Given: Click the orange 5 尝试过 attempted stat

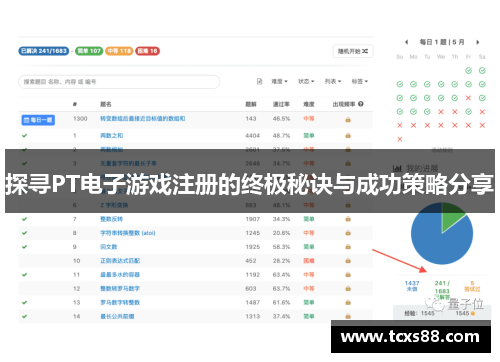Looking at the screenshot, I should coord(472,286).
